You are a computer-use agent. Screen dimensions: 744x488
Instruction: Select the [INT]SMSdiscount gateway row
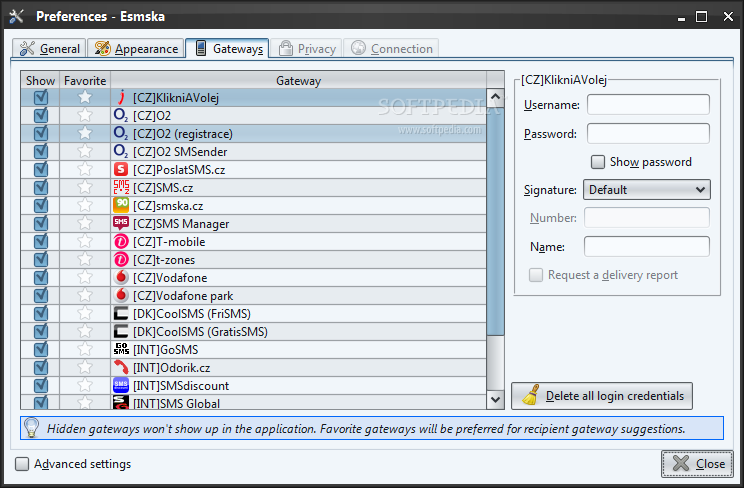[253, 385]
